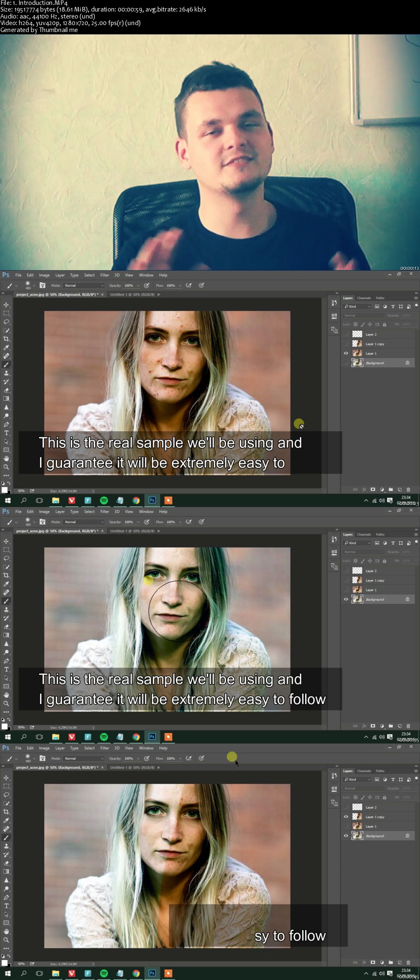The height and width of the screenshot is (980, 420).
Task: Click foreground color swatch in the 00:00:23 frame
Action: coord(5,490)
